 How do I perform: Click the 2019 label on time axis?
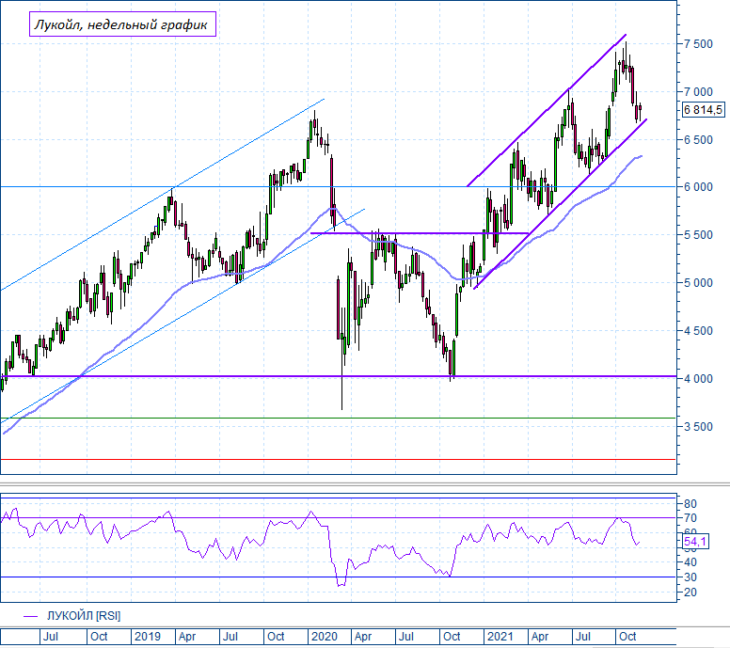tap(147, 636)
